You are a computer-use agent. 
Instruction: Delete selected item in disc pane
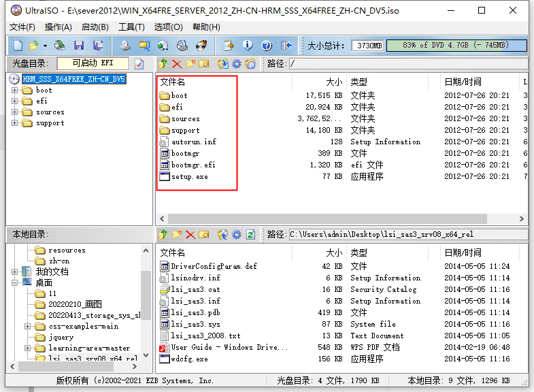[x=177, y=64]
